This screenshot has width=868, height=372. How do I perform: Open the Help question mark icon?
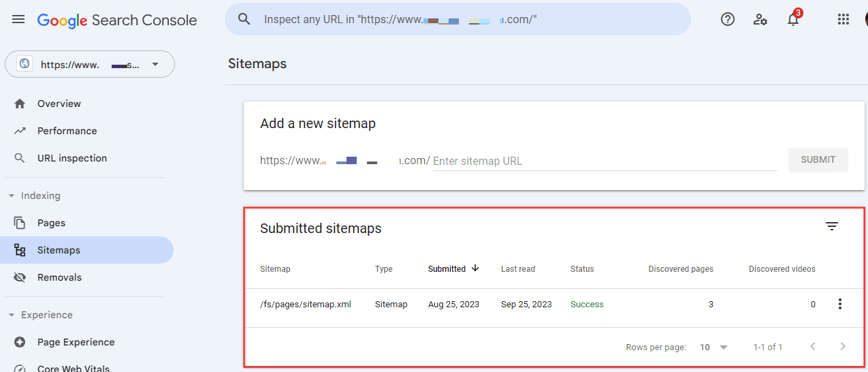click(x=728, y=19)
